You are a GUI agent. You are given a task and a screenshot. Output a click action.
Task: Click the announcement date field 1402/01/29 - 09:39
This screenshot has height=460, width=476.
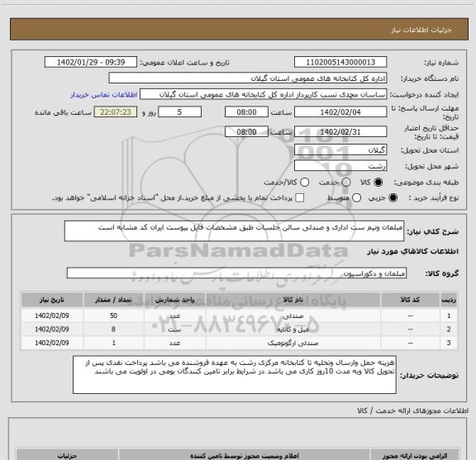(x=91, y=62)
